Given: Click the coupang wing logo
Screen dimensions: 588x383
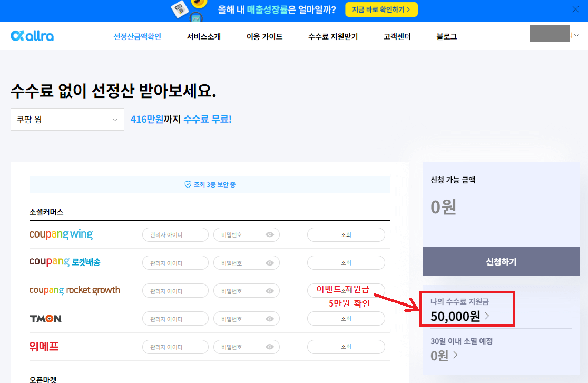Looking at the screenshot, I should pos(61,234).
